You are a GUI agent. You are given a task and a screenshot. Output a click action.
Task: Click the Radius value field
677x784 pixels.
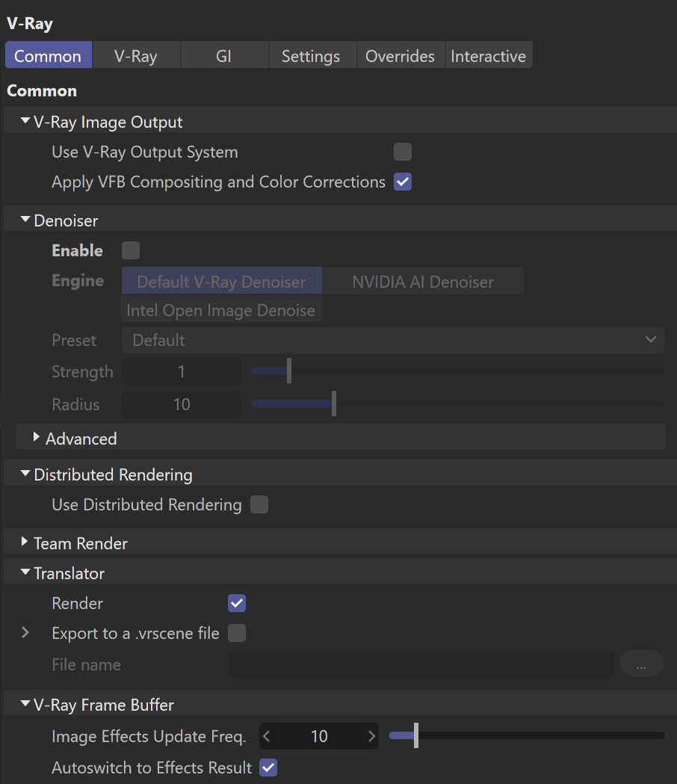(182, 404)
